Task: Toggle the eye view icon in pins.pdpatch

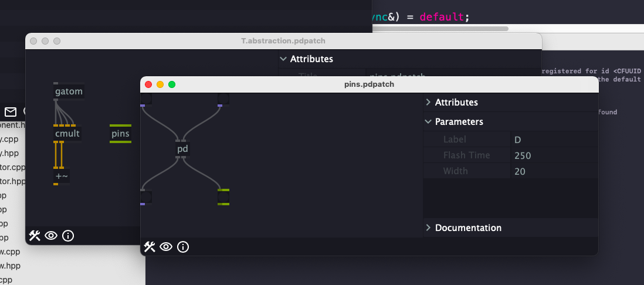Action: (166, 247)
